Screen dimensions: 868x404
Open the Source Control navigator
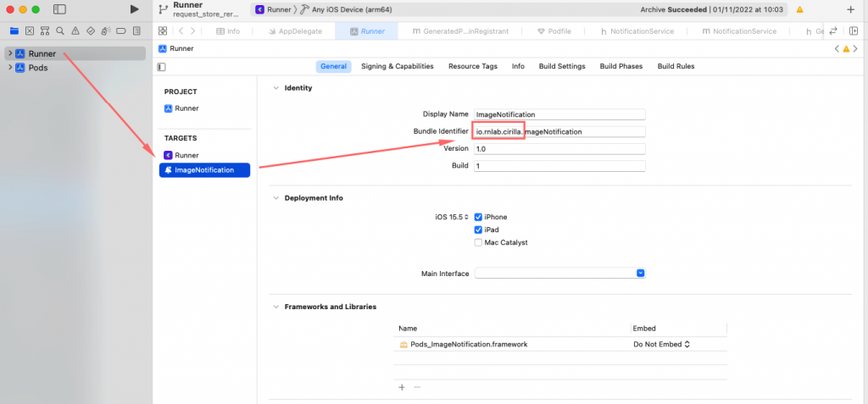(x=30, y=31)
